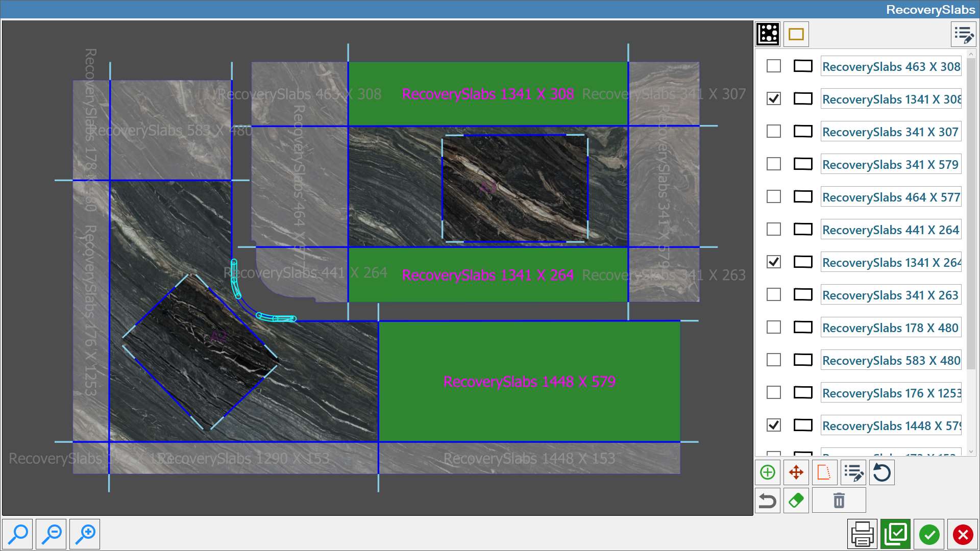
Task: Click the green add (plus) icon
Action: pos(768,472)
